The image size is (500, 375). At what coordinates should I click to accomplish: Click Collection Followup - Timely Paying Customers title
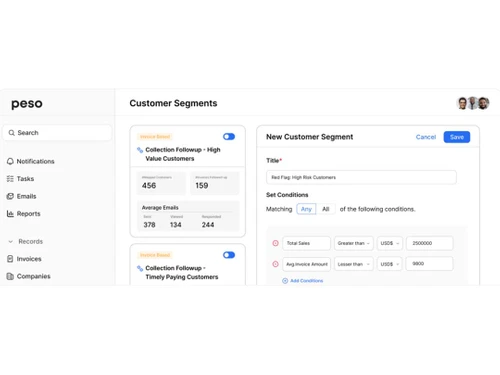(x=182, y=272)
